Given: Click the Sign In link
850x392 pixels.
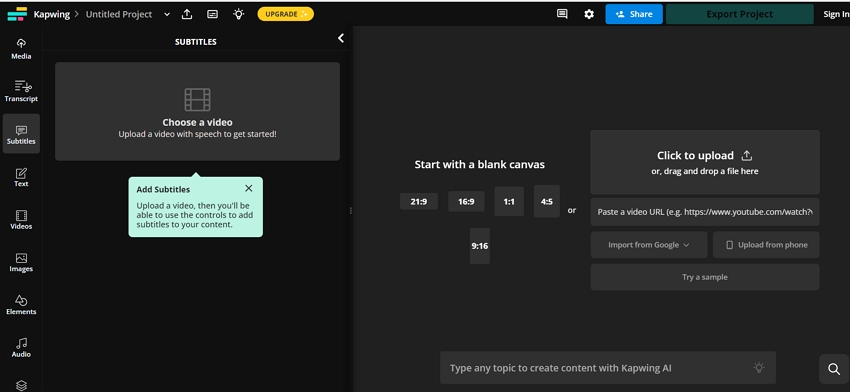Looking at the screenshot, I should coord(836,14).
